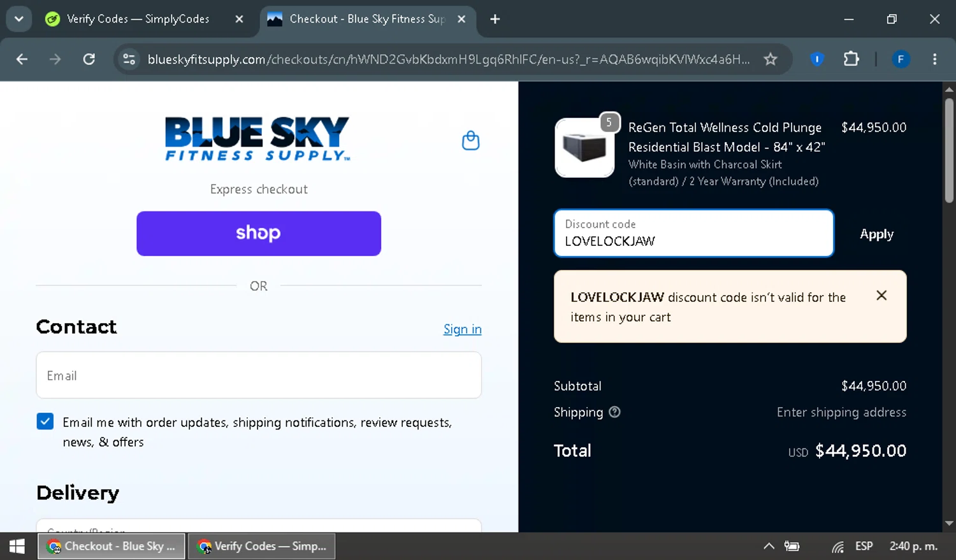Viewport: 956px width, 560px height.
Task: Go back to the previous page
Action: tap(22, 59)
